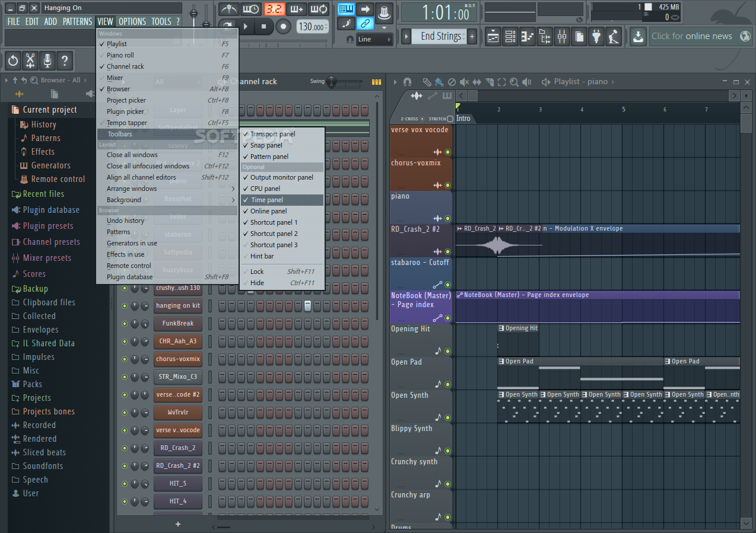Image resolution: width=756 pixels, height=533 pixels.
Task: Select the playlist paint brush tool
Action: [x=439, y=82]
